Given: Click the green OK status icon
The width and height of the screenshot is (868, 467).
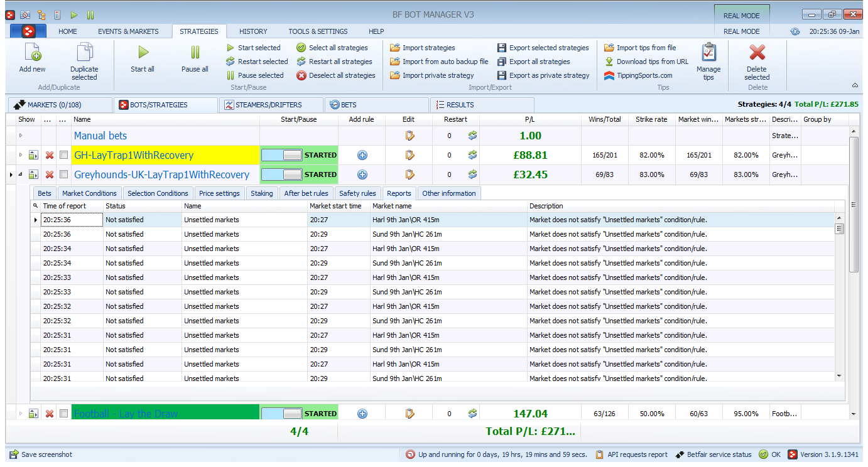Looking at the screenshot, I should pos(763,454).
